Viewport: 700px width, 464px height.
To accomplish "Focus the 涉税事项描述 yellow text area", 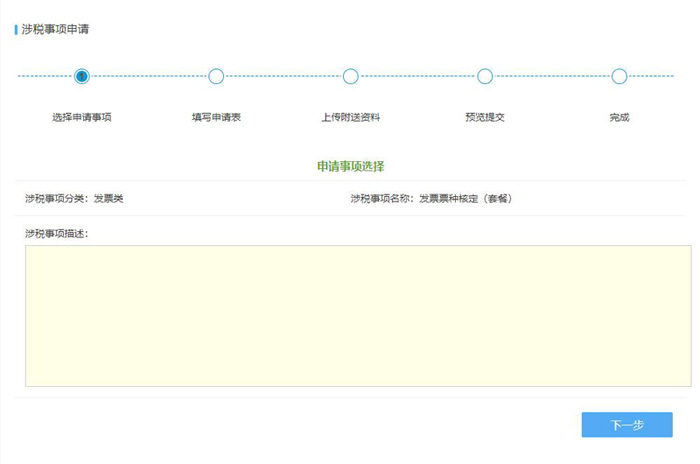I will pyautogui.click(x=357, y=315).
